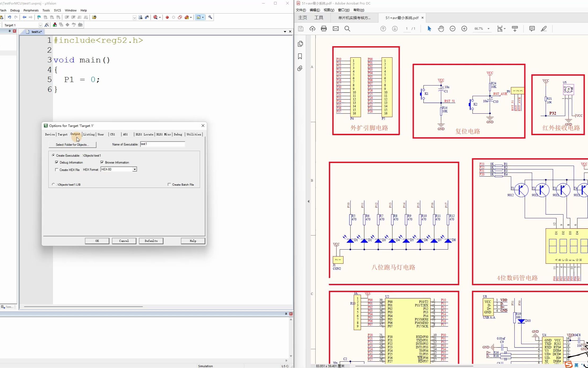Click the Kill All Breakpoints icon
The width and height of the screenshot is (588, 368).
coord(187,17)
